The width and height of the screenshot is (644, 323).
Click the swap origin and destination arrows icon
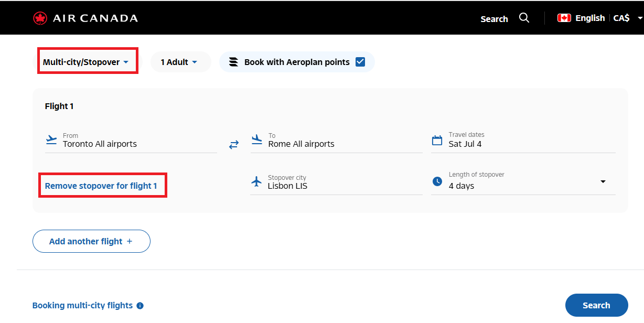(234, 145)
